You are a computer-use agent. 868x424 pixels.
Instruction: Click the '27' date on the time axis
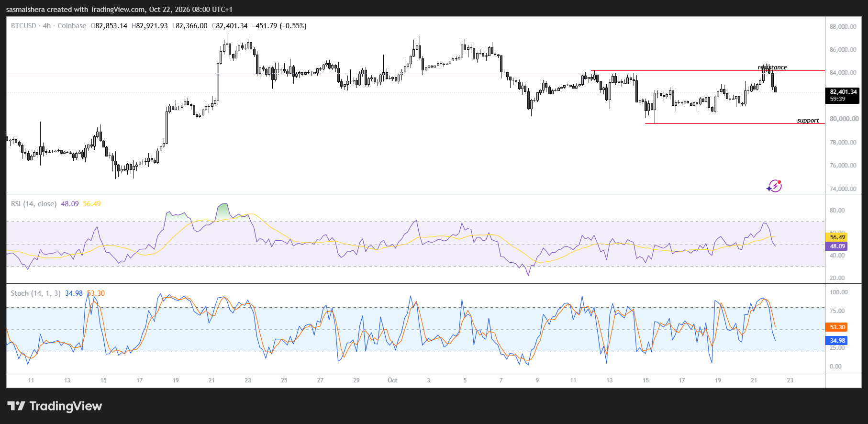point(320,380)
